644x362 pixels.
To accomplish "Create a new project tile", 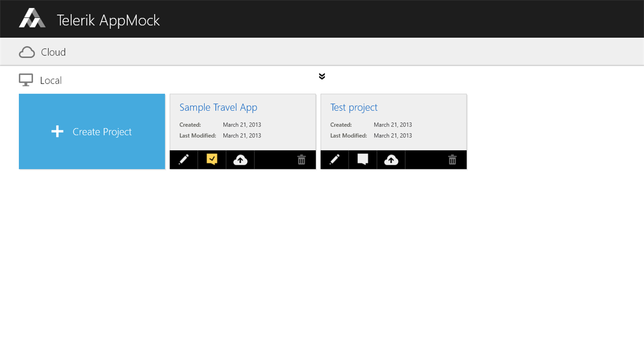I will click(x=92, y=131).
